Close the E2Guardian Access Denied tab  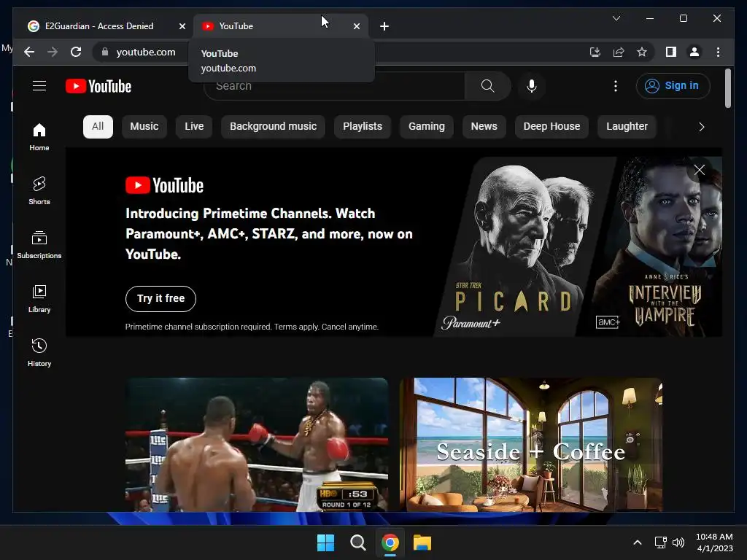pyautogui.click(x=182, y=26)
